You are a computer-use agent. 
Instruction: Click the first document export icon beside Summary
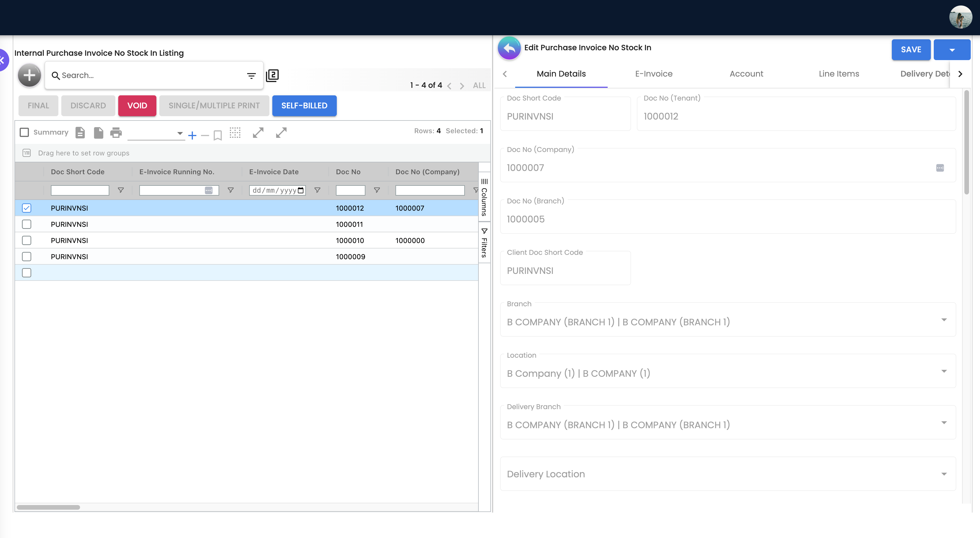(80, 132)
